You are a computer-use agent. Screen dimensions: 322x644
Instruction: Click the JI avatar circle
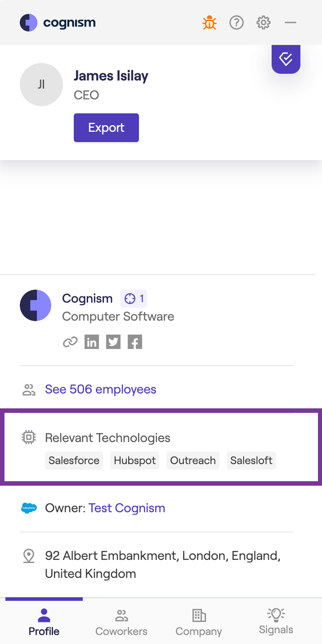[x=41, y=85]
